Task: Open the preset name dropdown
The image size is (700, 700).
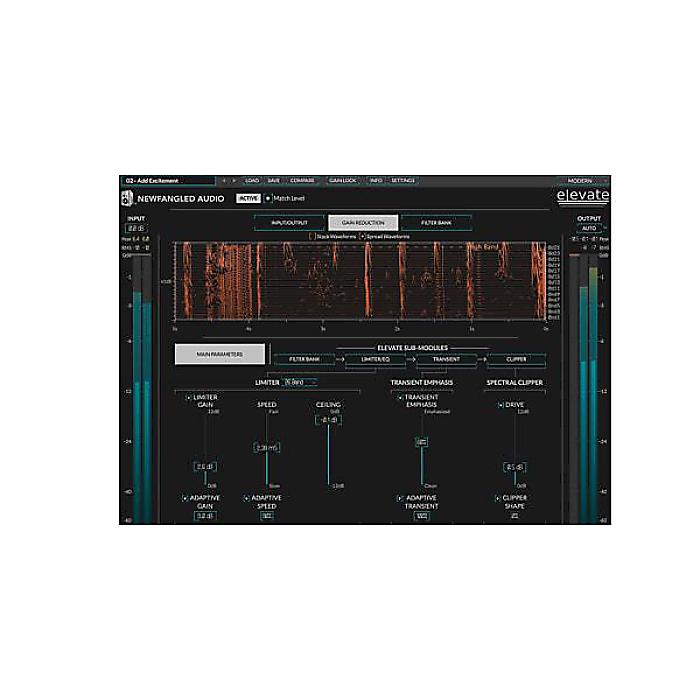Action: 167,181
